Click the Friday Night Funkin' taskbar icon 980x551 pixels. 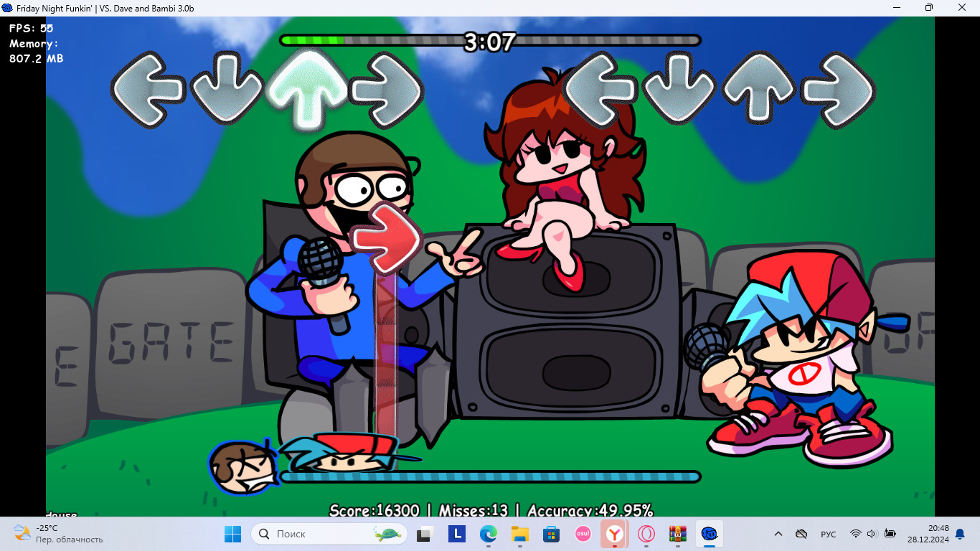(709, 534)
